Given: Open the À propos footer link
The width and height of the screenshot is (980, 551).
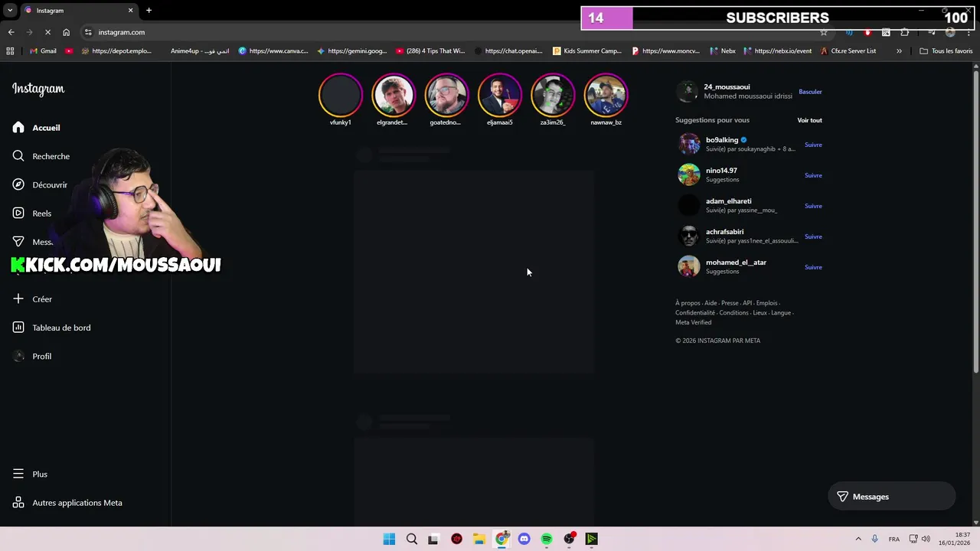Looking at the screenshot, I should click(688, 303).
